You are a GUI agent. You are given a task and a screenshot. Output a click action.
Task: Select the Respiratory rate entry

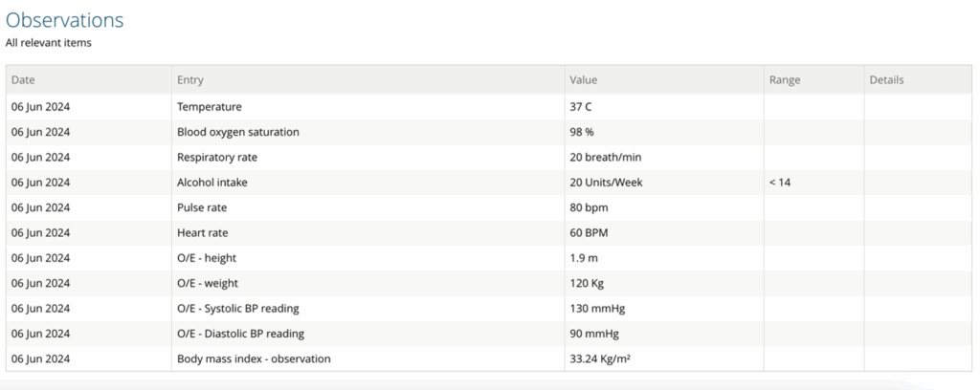tap(217, 158)
